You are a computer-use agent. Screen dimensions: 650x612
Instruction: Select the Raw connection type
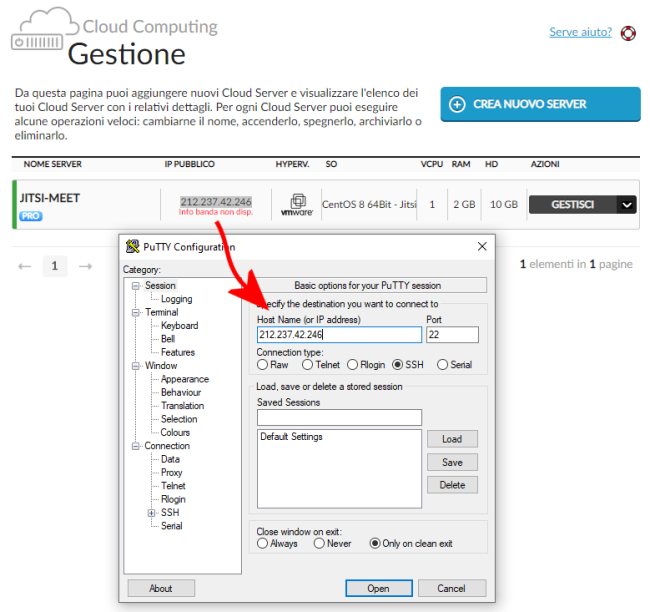click(263, 365)
